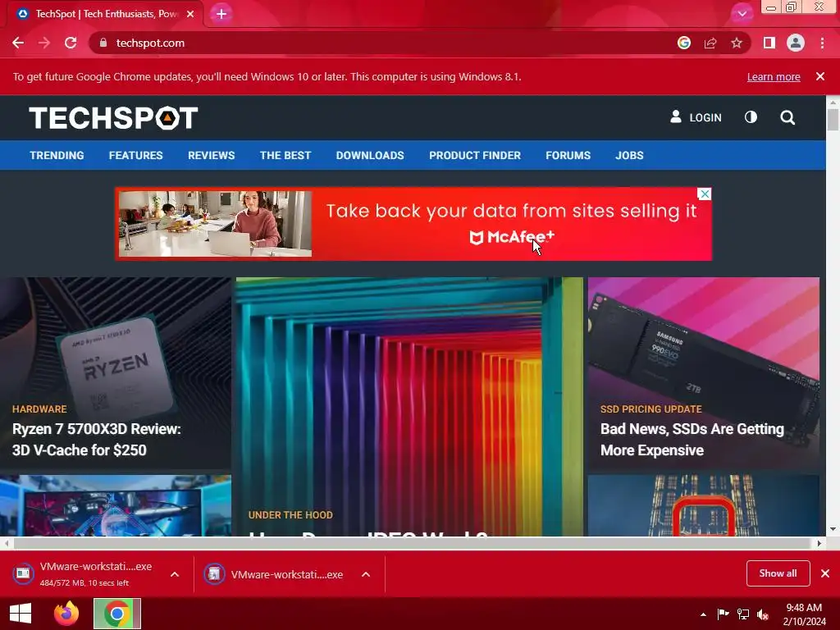Open Action Center flag icon

coord(723,614)
